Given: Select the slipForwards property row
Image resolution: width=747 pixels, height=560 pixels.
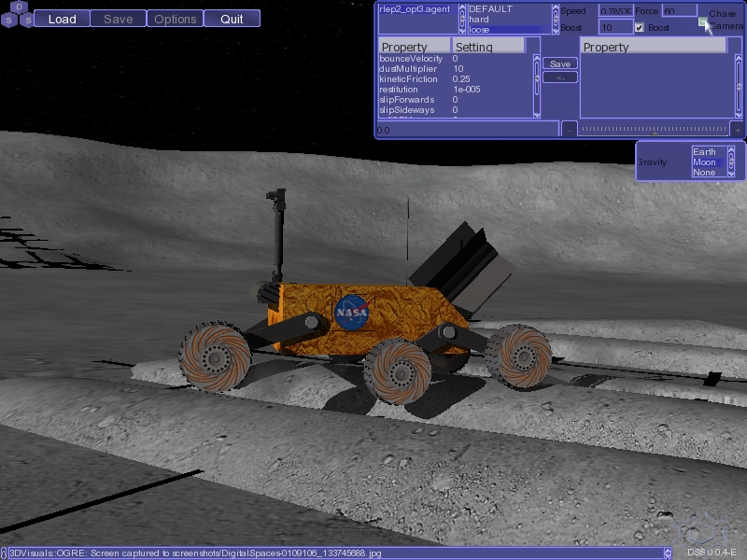Looking at the screenshot, I should point(456,100).
